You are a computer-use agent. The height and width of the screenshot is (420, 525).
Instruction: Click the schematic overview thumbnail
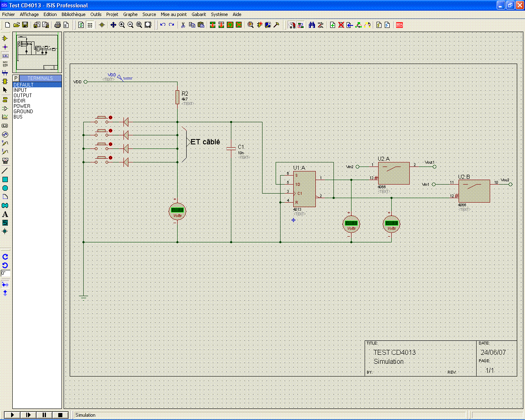point(37,52)
